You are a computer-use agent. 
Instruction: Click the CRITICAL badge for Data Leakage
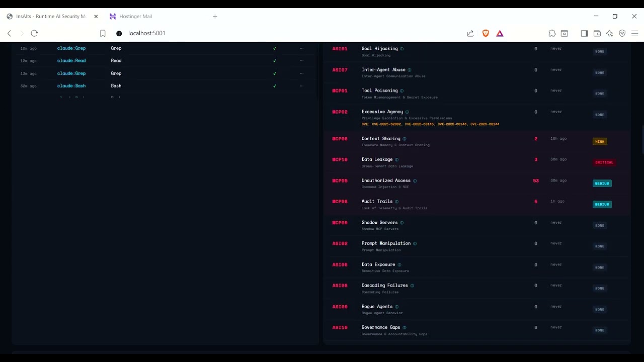(604, 162)
